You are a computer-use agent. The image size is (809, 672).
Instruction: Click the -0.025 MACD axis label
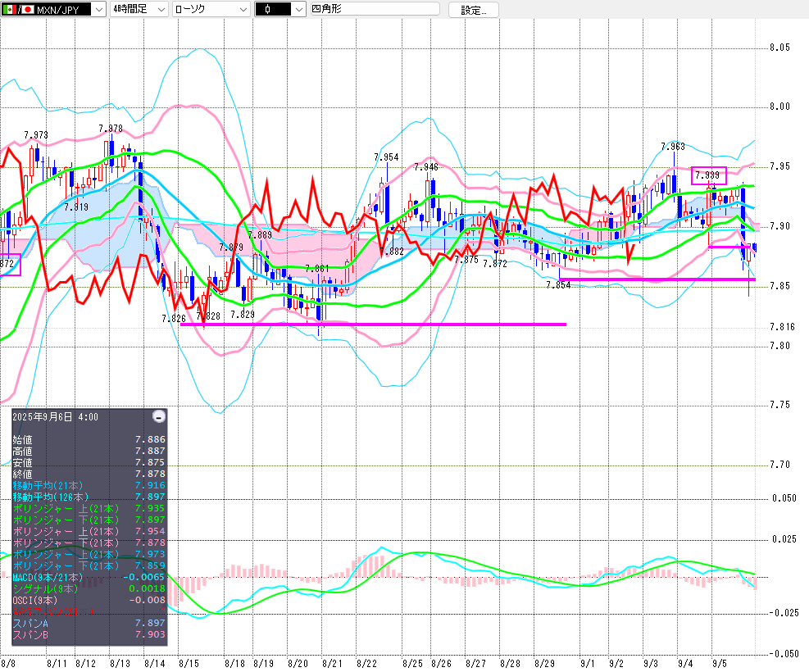[x=784, y=613]
